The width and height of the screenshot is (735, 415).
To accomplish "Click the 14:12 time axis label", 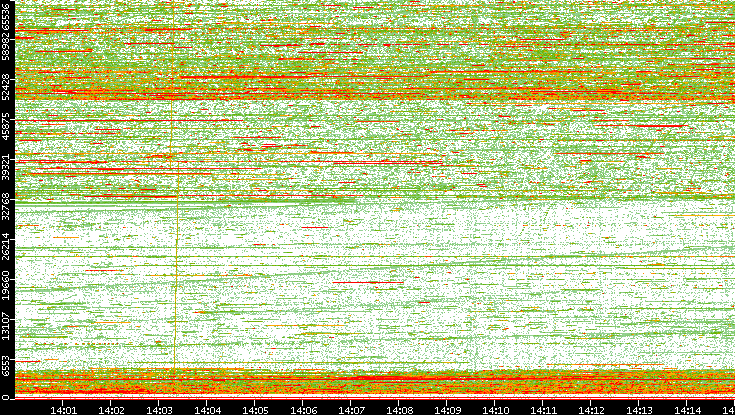I will (591, 409).
